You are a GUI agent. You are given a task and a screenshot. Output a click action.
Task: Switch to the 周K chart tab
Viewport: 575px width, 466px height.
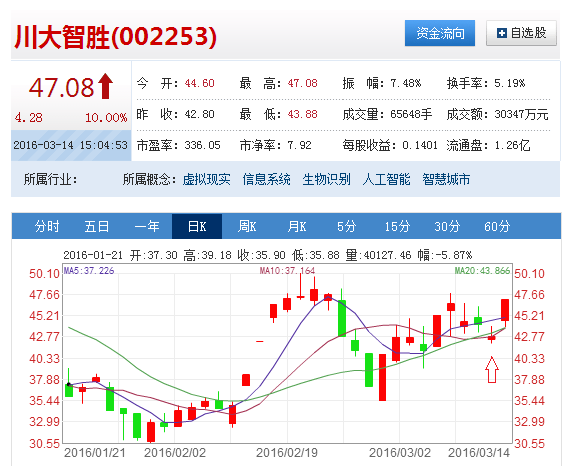pos(247,226)
